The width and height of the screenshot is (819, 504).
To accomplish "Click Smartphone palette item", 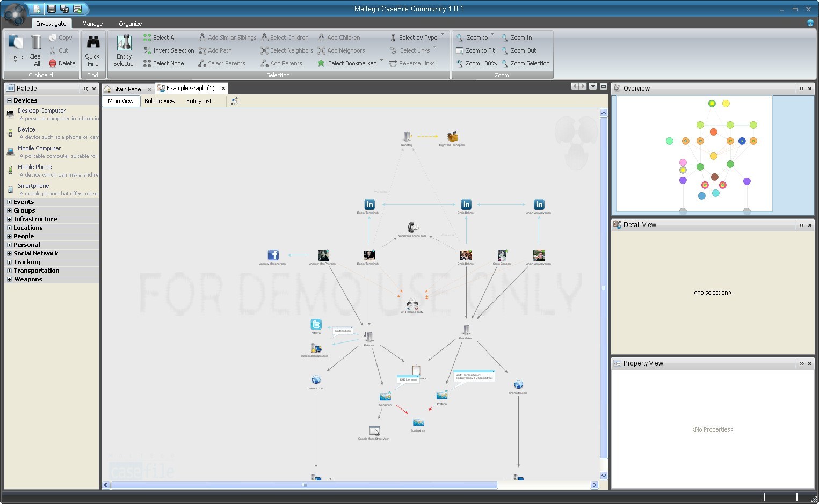I will tap(52, 189).
